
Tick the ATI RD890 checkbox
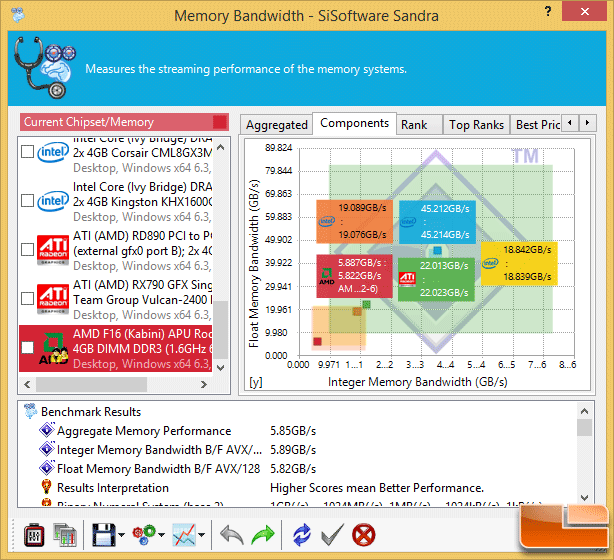point(27,249)
